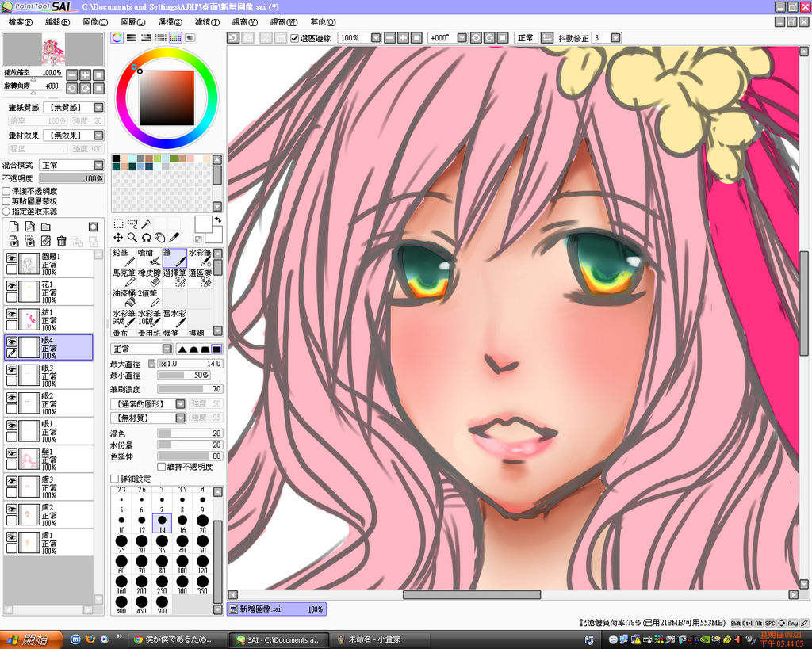Select the 眼3 layer
Viewport: 812px width, 649px height.
click(48, 375)
